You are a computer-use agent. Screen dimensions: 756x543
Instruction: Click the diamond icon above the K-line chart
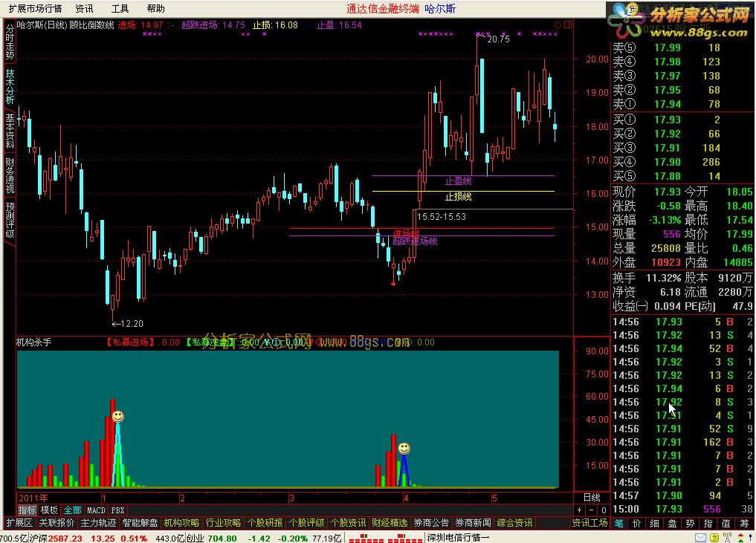tap(558, 25)
